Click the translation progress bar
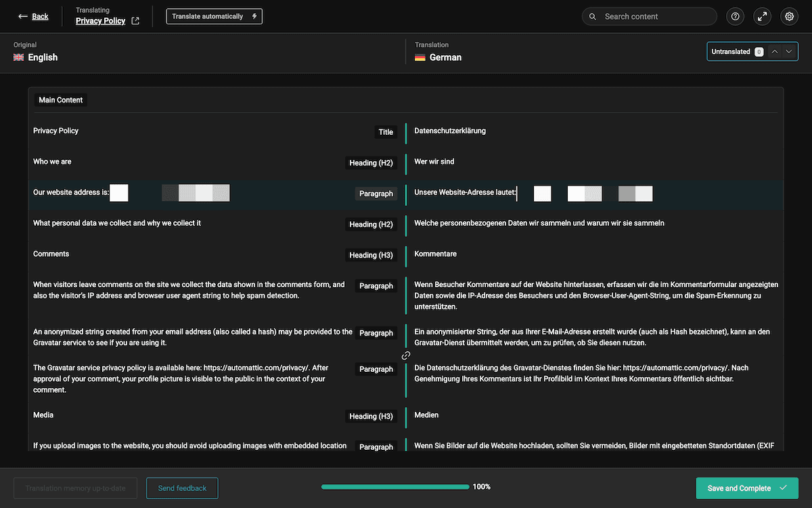Image resolution: width=812 pixels, height=508 pixels. click(395, 487)
